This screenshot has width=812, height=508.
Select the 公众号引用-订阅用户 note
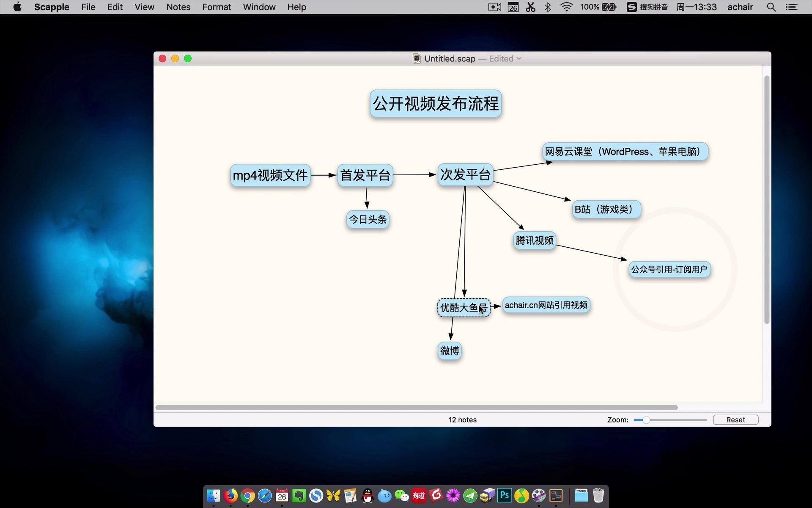click(669, 269)
